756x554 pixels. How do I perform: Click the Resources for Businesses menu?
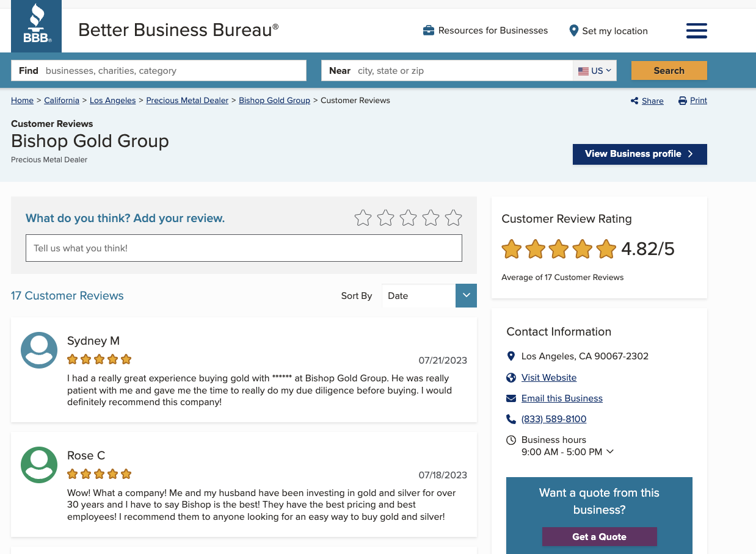(485, 31)
